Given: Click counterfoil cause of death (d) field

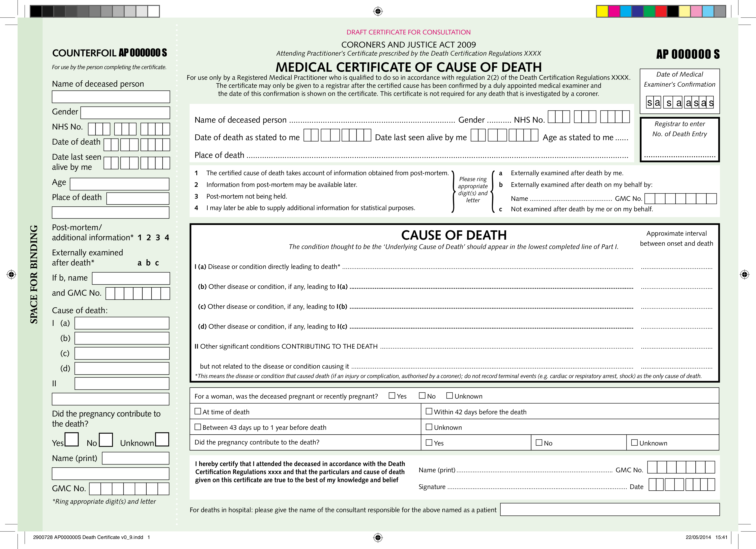Looking at the screenshot, I should [122, 368].
